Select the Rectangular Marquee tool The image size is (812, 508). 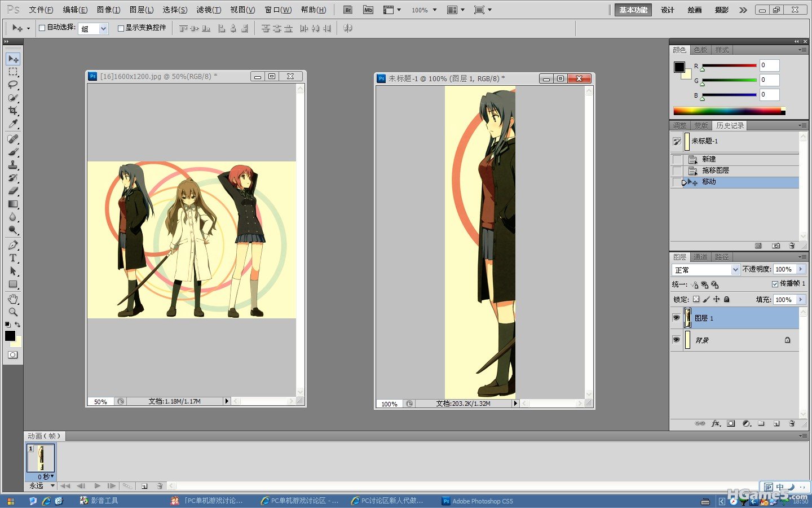point(13,72)
